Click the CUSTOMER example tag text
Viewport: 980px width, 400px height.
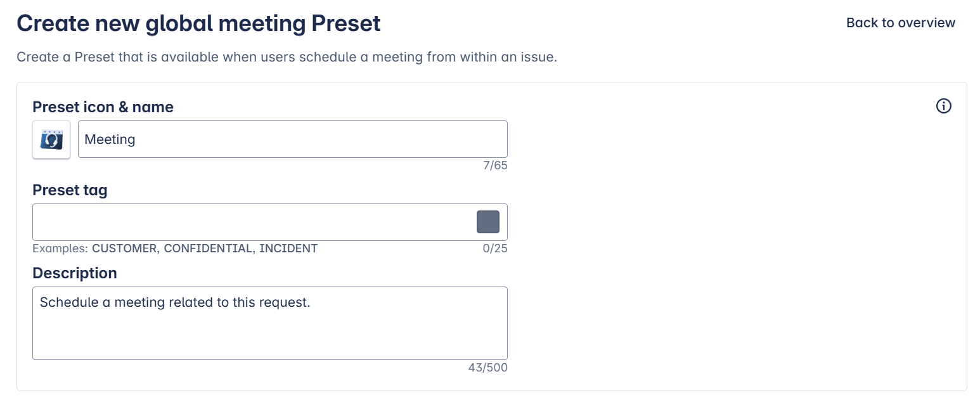pos(124,248)
